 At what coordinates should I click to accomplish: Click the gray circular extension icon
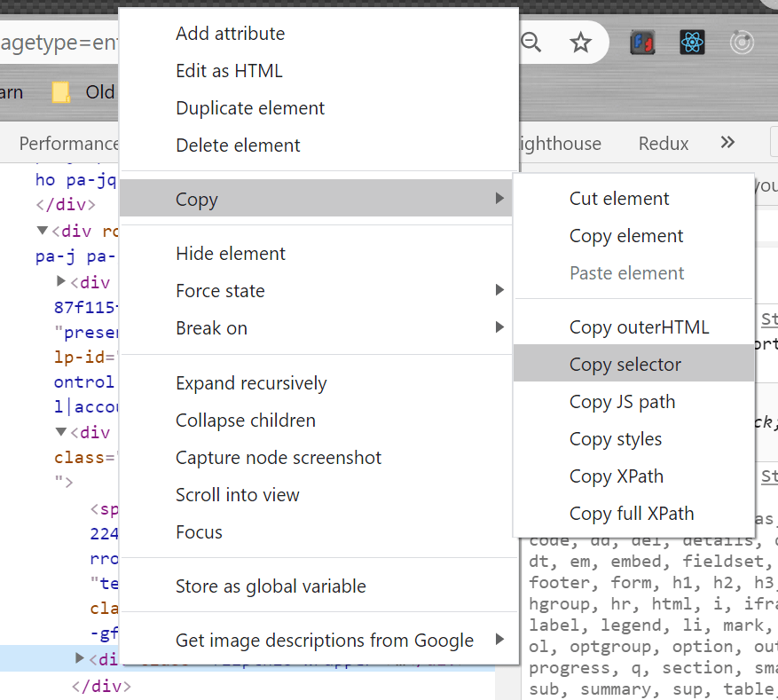pyautogui.click(x=742, y=42)
